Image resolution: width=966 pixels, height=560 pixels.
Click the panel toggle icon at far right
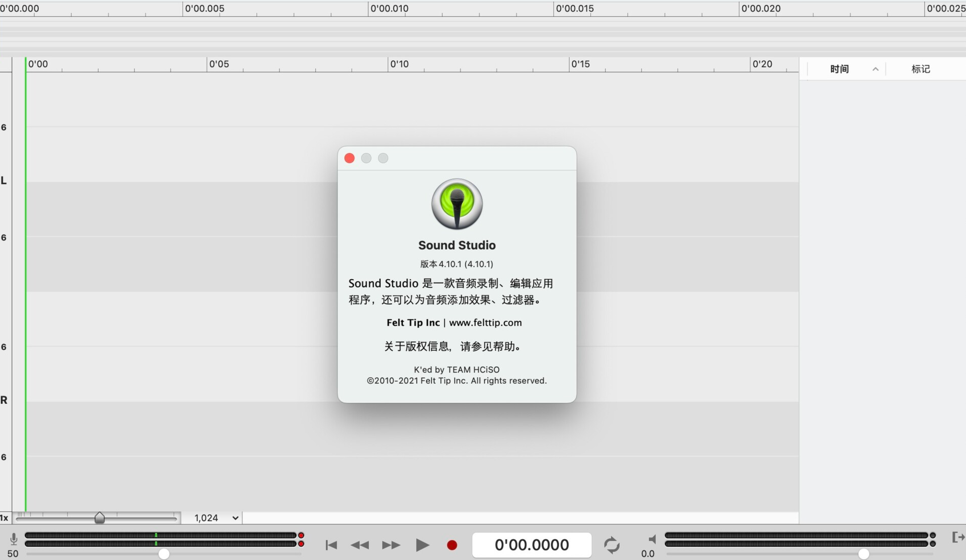(x=958, y=537)
